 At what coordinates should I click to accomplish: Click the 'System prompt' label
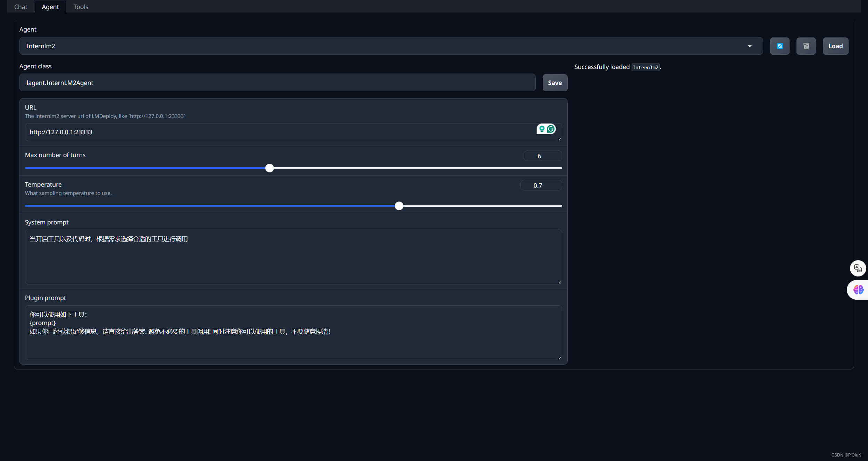pyautogui.click(x=47, y=222)
